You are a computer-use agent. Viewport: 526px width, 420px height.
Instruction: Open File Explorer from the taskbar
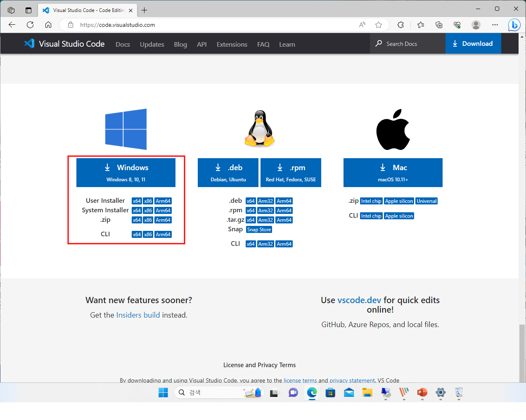point(367,392)
